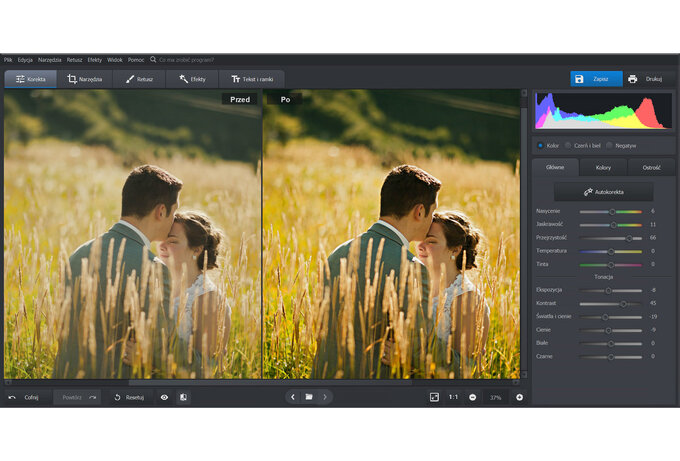This screenshot has width=680, height=461.
Task: Click the before/after compare view icon
Action: [183, 397]
